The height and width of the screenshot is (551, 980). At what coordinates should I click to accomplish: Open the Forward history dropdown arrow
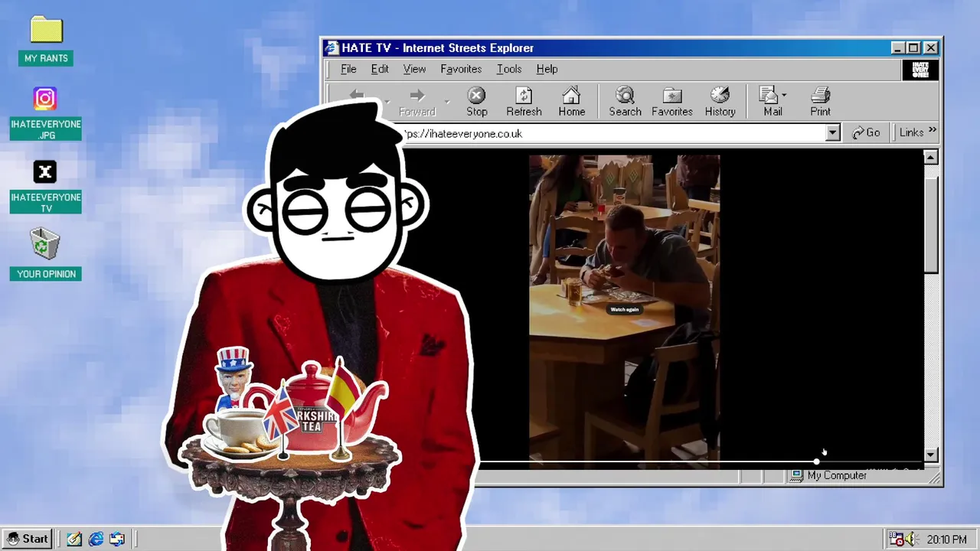447,102
